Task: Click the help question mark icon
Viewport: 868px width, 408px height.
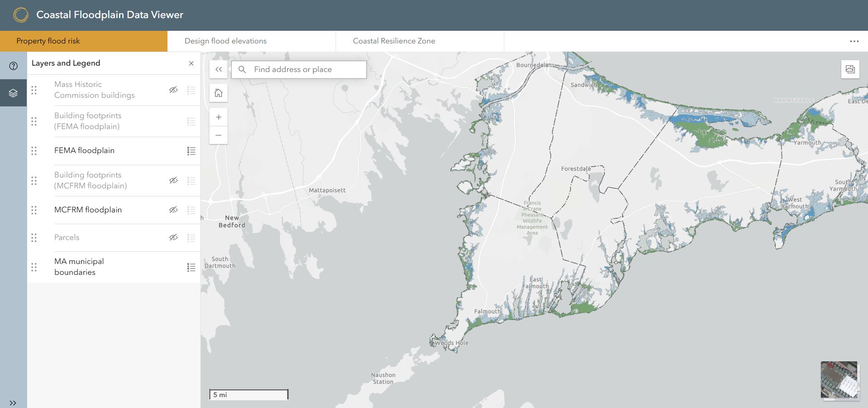Action: pos(14,66)
